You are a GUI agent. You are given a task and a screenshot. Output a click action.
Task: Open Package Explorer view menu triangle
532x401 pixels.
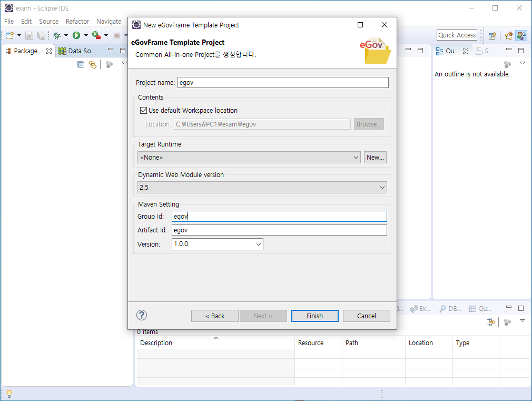[x=124, y=63]
